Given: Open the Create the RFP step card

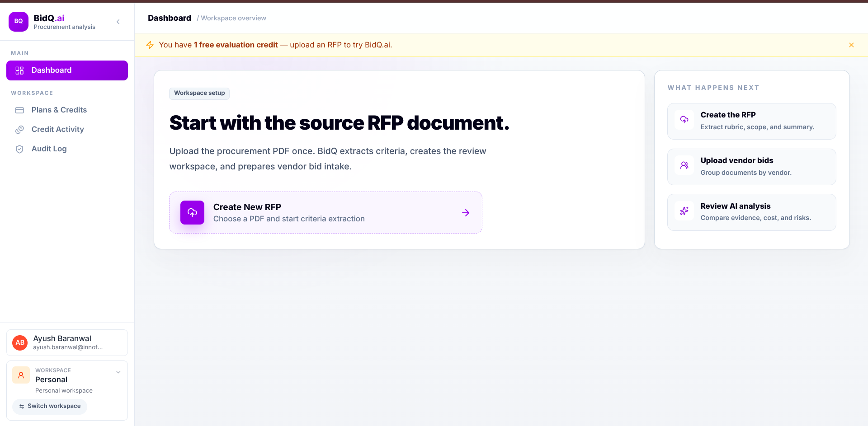Looking at the screenshot, I should coord(751,121).
